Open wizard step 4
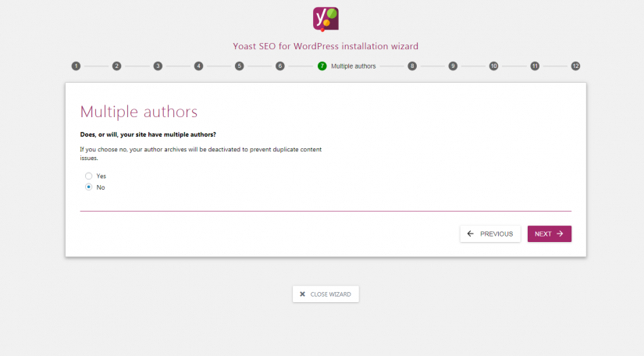The height and width of the screenshot is (356, 644). [198, 66]
